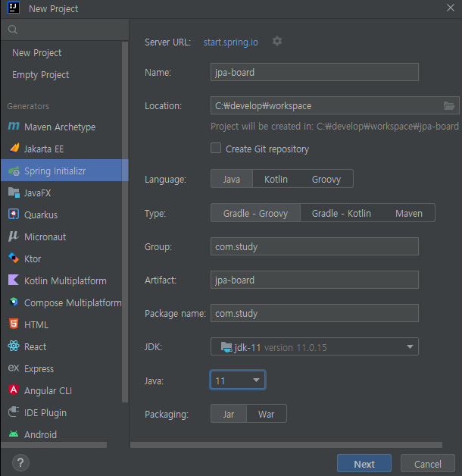The width and height of the screenshot is (462, 476).
Task: Click the Kotlin Multiplatform K icon
Action: click(14, 280)
